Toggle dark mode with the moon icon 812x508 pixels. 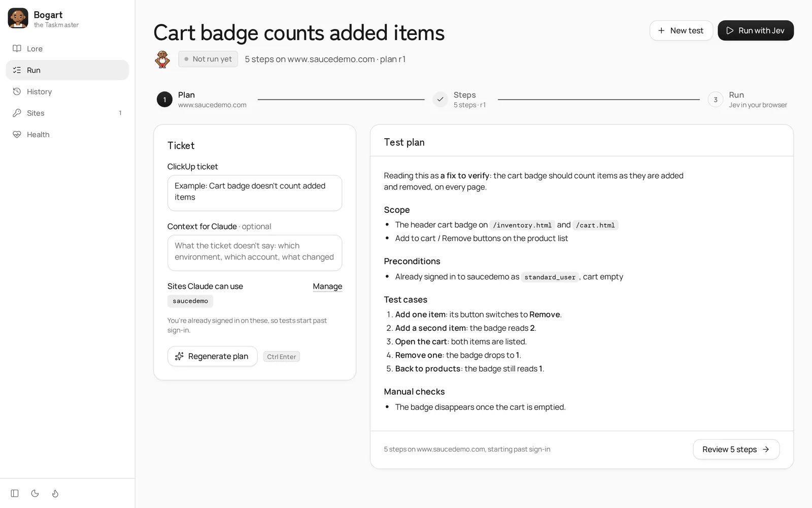pyautogui.click(x=35, y=493)
